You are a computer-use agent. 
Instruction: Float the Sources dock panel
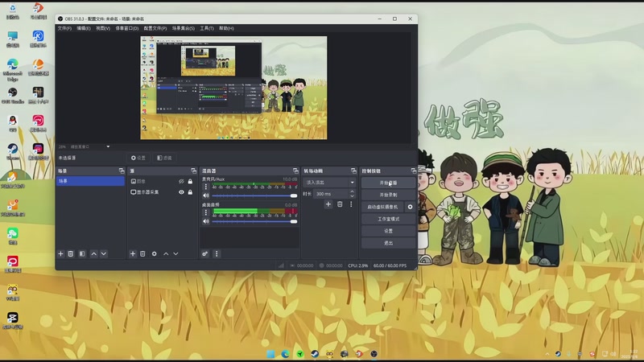(193, 171)
